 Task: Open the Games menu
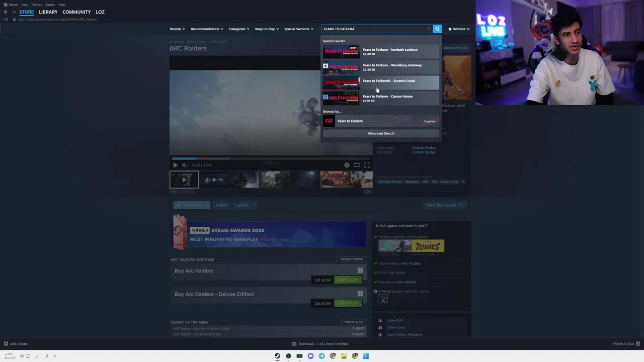click(50, 5)
